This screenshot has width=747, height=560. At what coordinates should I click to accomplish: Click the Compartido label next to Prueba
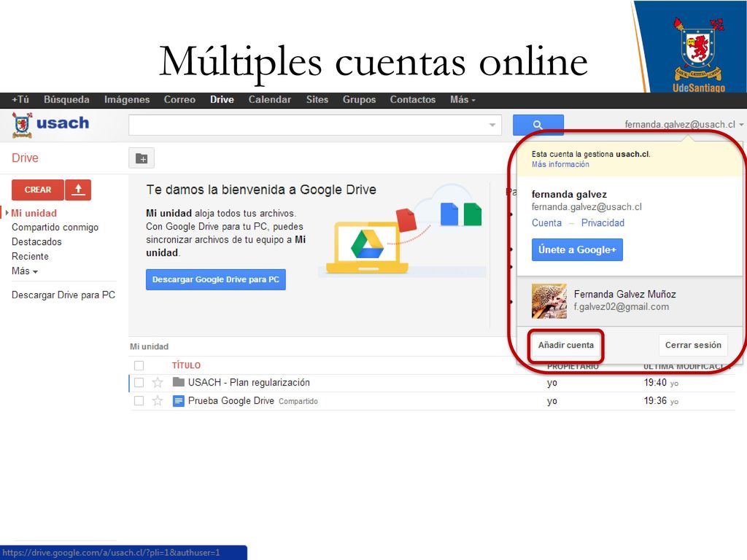(x=298, y=402)
